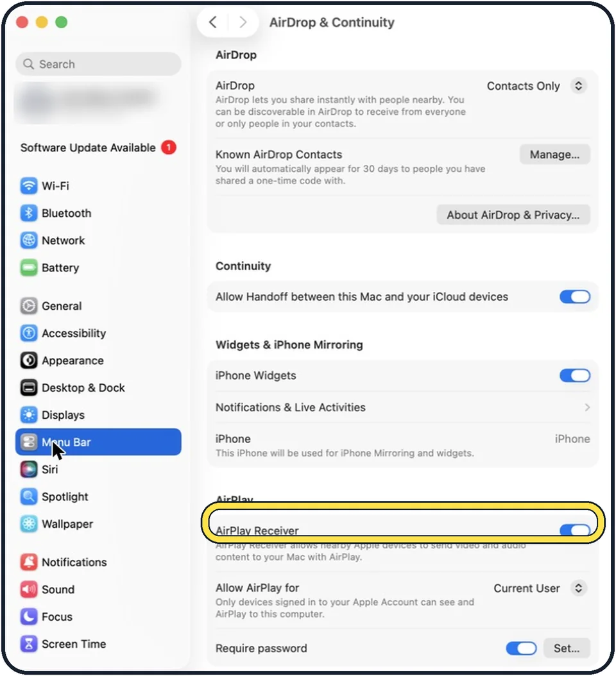Turn off iPhone Widgets switch
The width and height of the screenshot is (616, 676).
click(574, 375)
